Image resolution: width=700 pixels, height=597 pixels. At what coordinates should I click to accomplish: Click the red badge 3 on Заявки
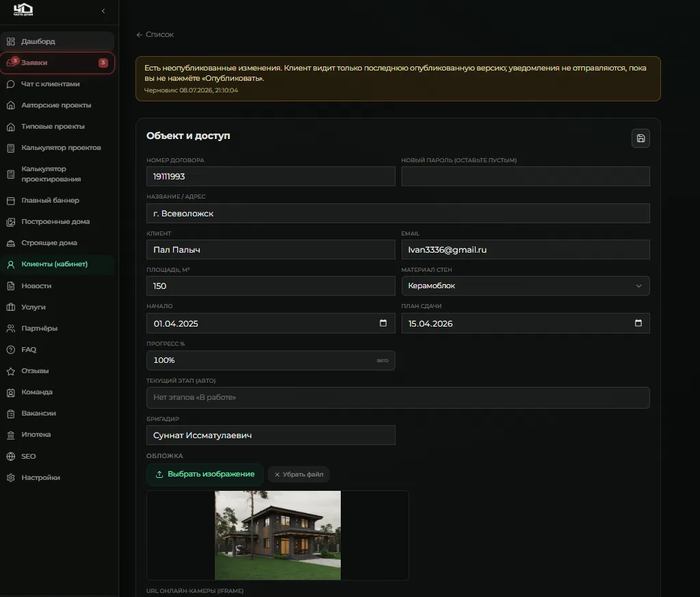[103, 62]
